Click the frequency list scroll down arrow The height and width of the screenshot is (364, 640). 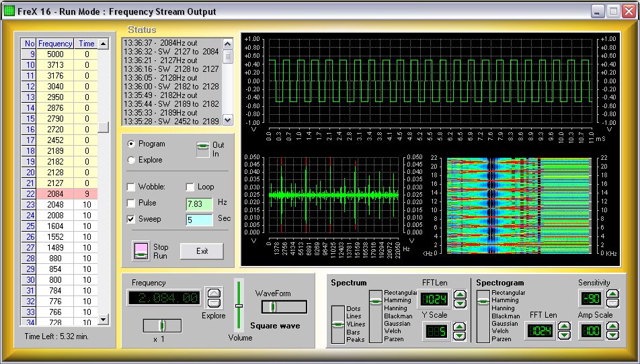(104, 320)
